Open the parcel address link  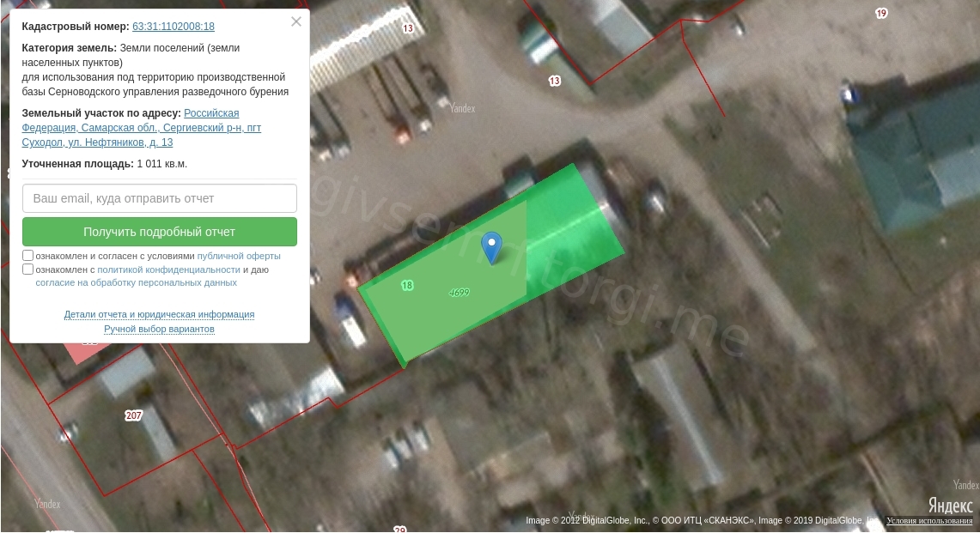click(x=141, y=128)
